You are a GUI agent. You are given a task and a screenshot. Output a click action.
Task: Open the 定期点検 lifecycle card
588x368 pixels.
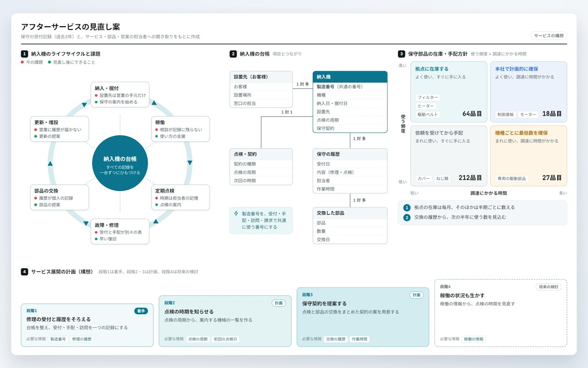coord(180,197)
